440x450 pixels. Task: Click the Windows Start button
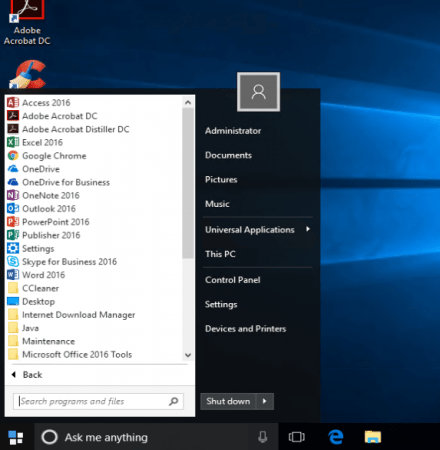coord(16,437)
